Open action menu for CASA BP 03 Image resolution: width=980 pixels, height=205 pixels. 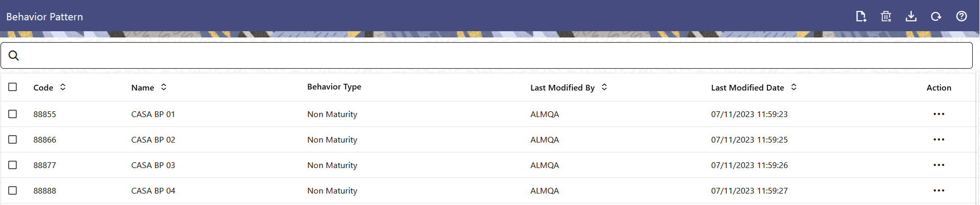coord(938,165)
